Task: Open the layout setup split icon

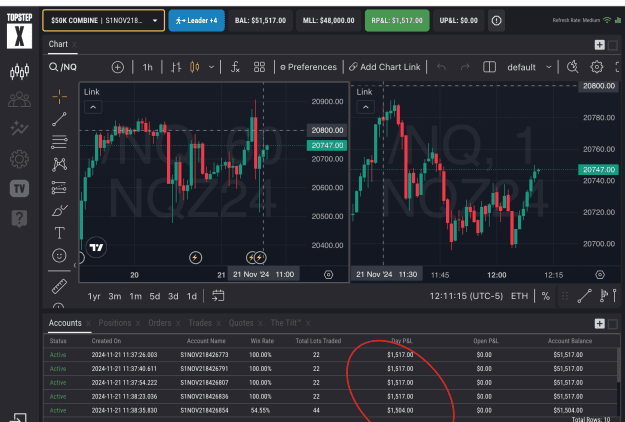Action: tap(489, 67)
